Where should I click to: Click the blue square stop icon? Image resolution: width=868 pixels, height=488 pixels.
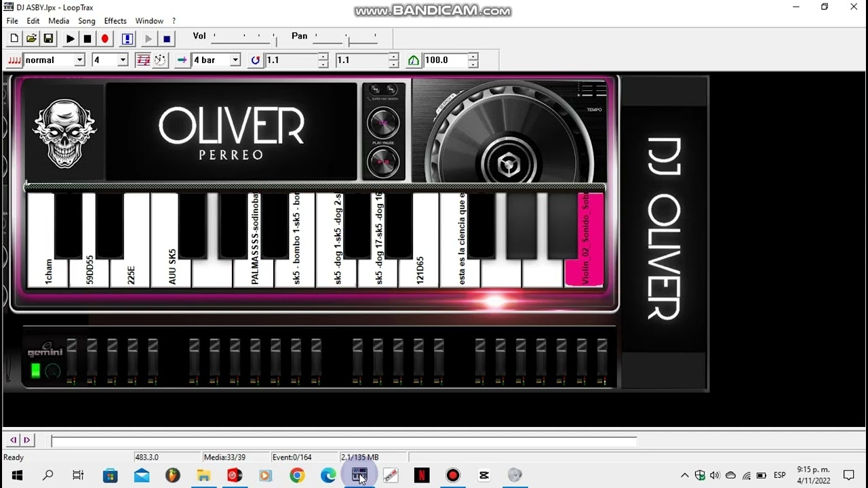pyautogui.click(x=167, y=39)
